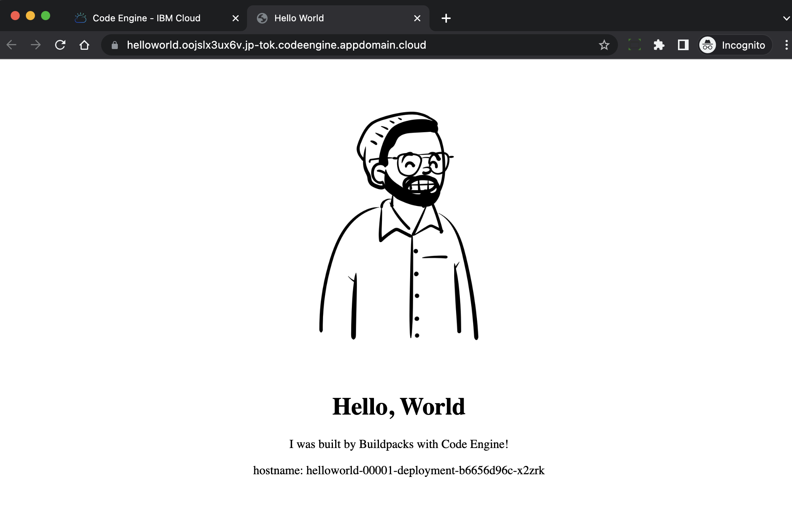Click the site lock security icon
This screenshot has width=792, height=532.
click(x=114, y=45)
